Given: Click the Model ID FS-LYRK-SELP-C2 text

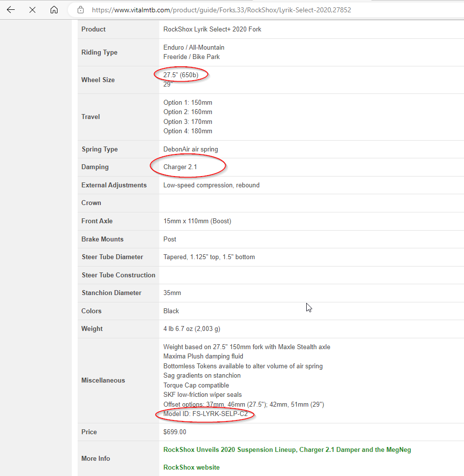Looking at the screenshot, I should coord(205,414).
